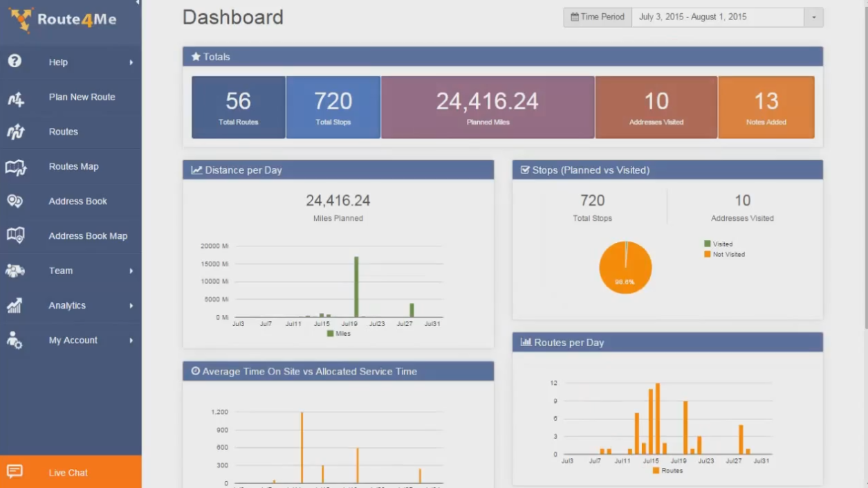Click the Plan New Route icon
Viewport: 868px width, 488px height.
[x=15, y=98]
